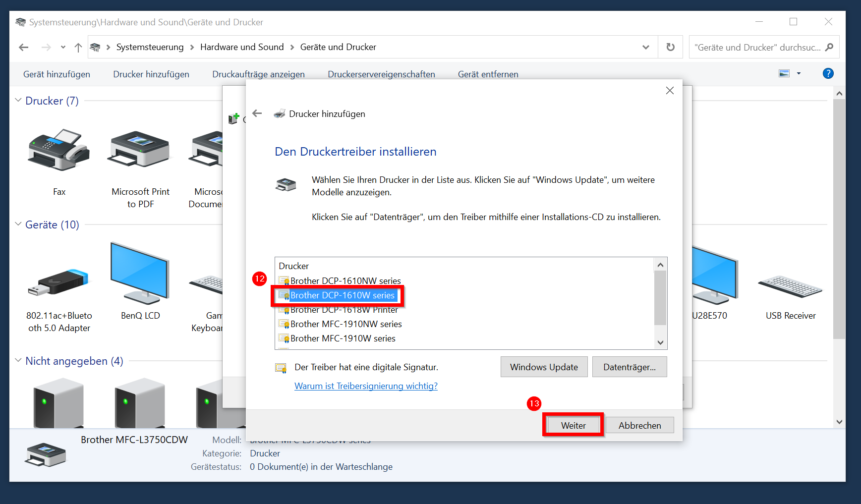
Task: Open the recent locations dropdown
Action: coord(63,47)
